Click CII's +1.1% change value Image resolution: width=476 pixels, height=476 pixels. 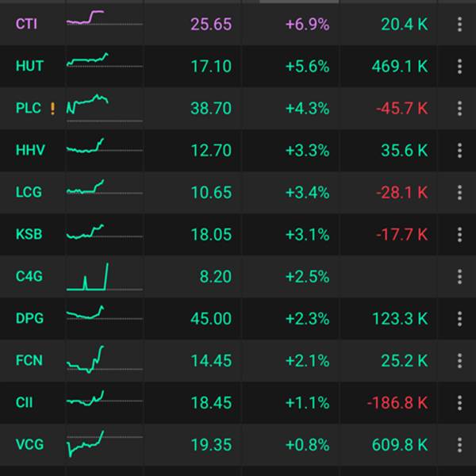pyautogui.click(x=307, y=402)
